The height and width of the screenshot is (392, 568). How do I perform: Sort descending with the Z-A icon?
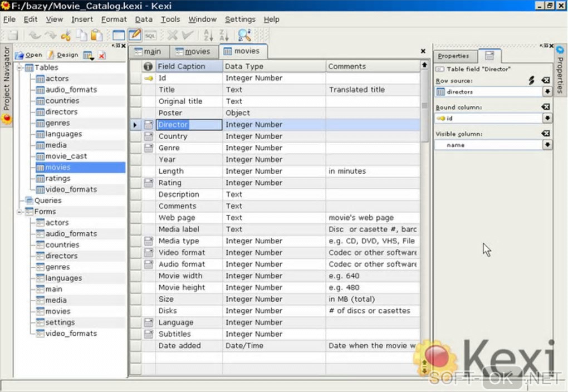pos(224,35)
